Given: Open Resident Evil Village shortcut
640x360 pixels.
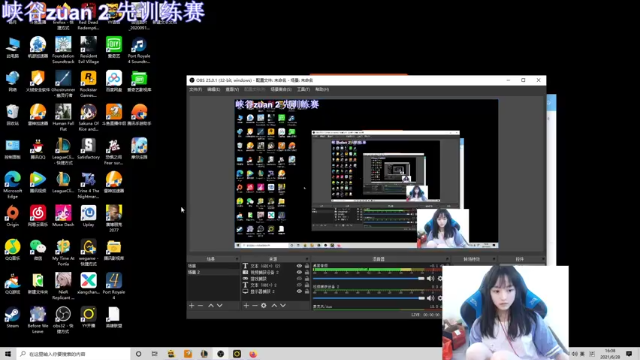Looking at the screenshot, I should click(x=88, y=50).
